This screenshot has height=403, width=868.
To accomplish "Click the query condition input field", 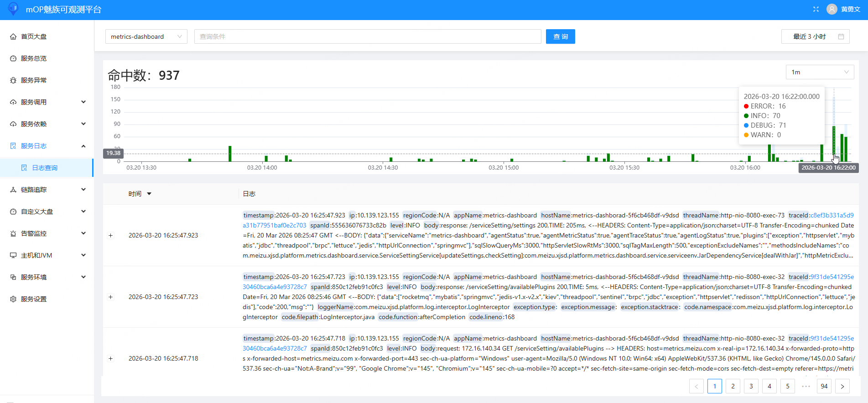I will [367, 36].
